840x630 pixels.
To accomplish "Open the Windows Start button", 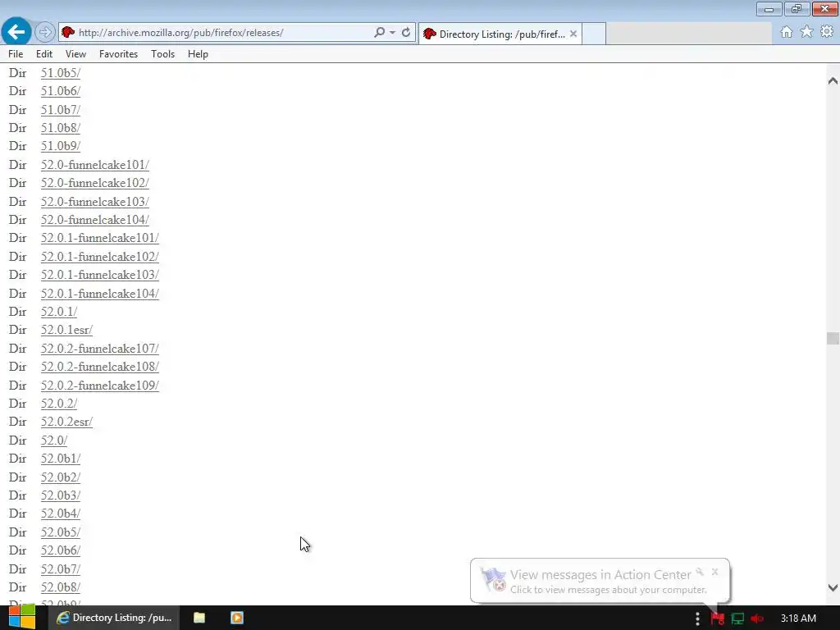I will click(21, 618).
